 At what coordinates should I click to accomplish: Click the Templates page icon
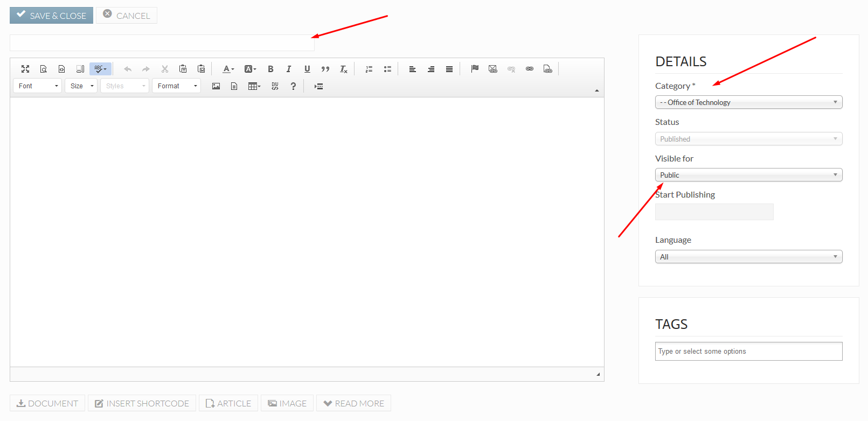pos(234,86)
